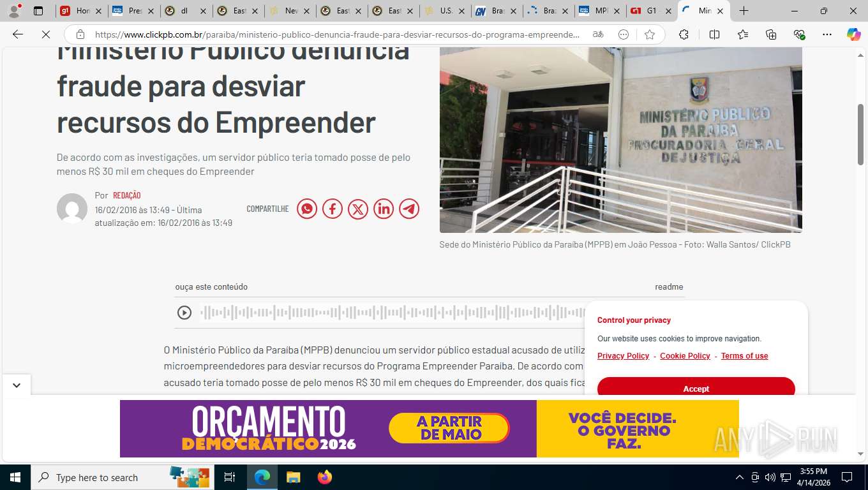
Task: Open the Copilot sidebar
Action: coord(854,34)
